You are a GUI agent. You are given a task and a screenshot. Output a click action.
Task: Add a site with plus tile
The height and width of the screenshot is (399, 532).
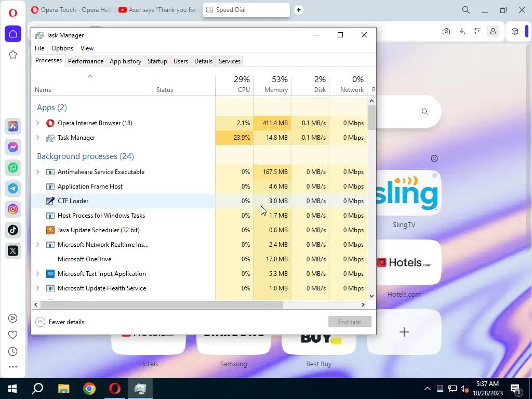(x=404, y=332)
